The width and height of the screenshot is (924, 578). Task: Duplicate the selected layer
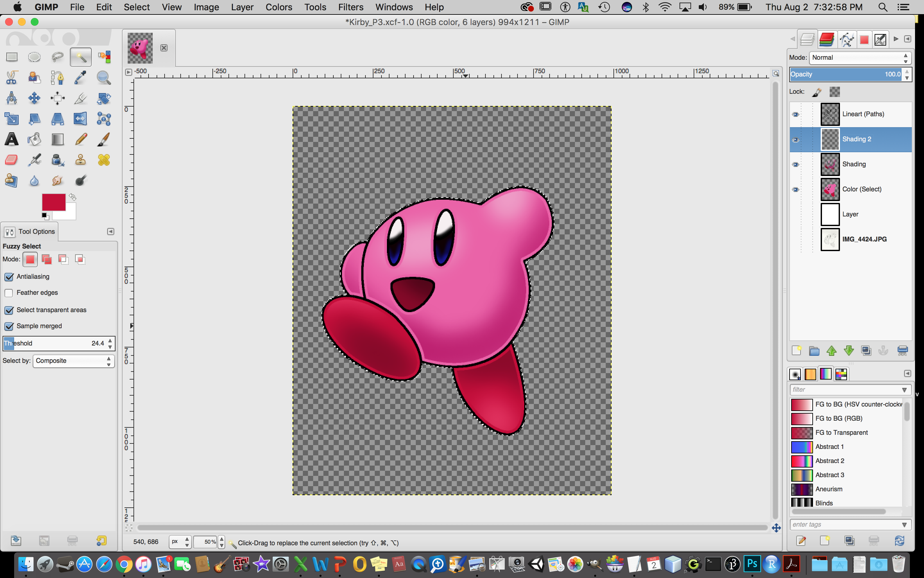[866, 351]
